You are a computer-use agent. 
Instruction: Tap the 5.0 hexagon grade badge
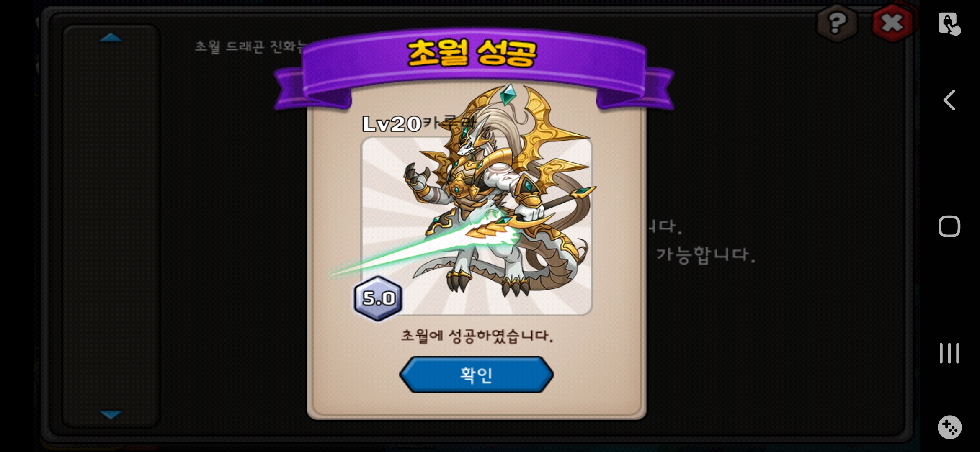pyautogui.click(x=378, y=298)
